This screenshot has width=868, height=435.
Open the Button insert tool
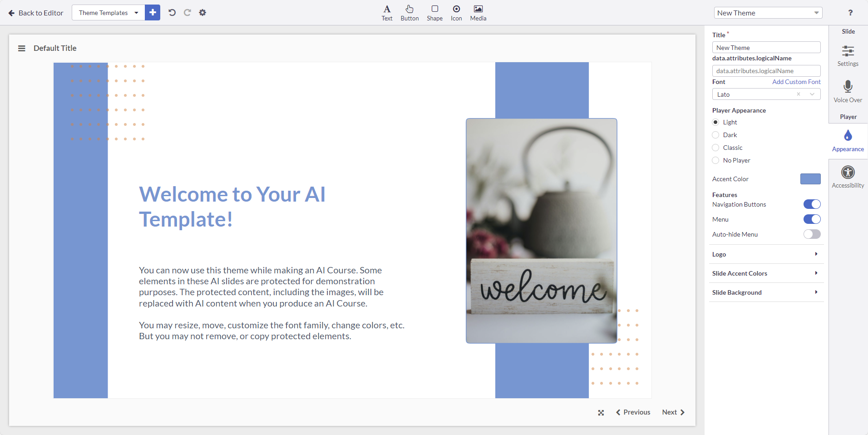(x=409, y=13)
